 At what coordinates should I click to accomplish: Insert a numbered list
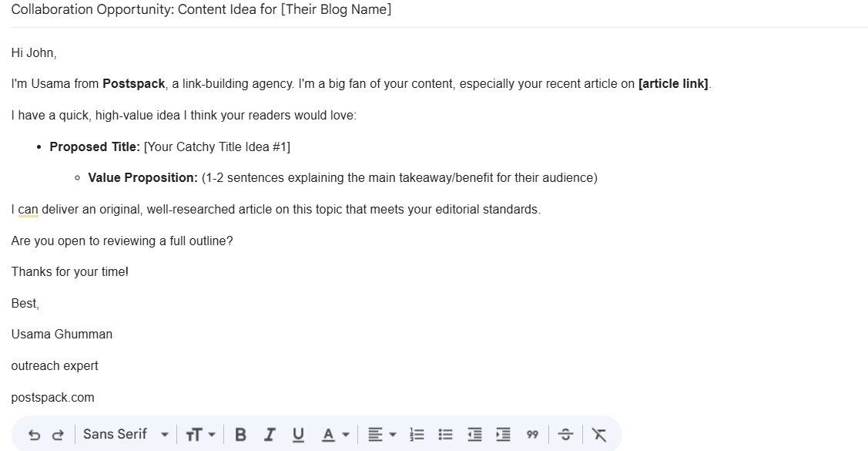(417, 435)
